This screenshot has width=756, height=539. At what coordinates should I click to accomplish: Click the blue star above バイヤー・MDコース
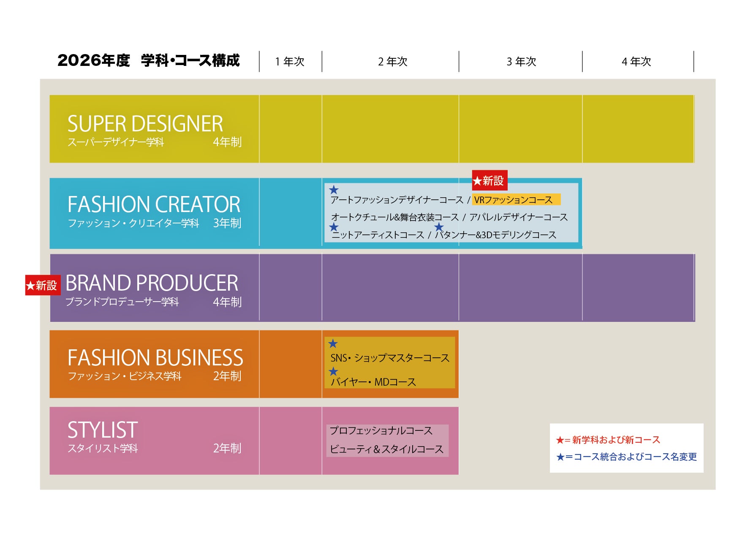(x=333, y=371)
